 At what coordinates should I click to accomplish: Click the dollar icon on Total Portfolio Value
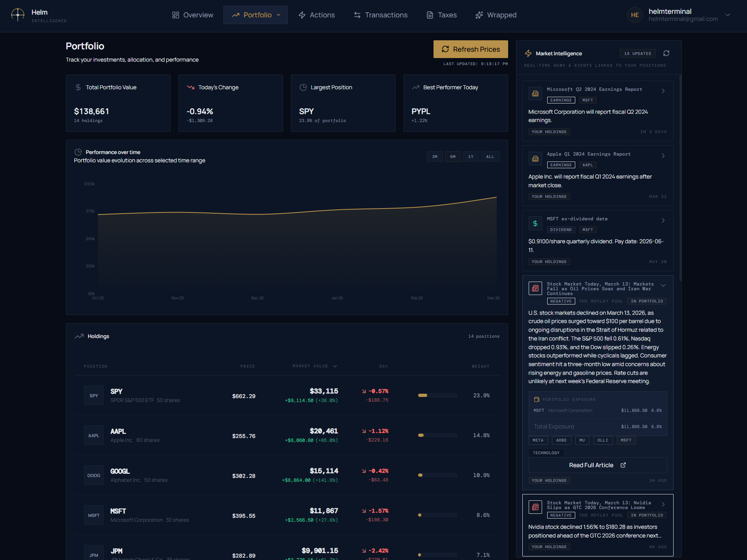[x=78, y=87]
